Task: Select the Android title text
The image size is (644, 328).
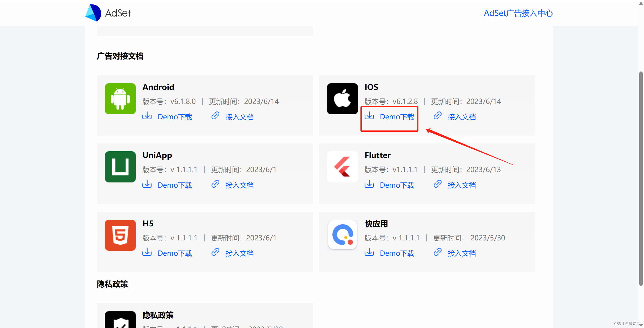Action: 158,87
